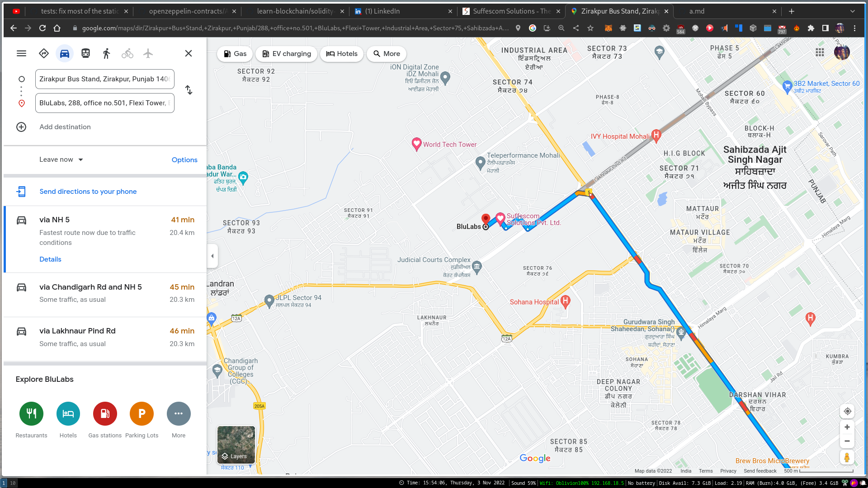Click the address bar URL
868x488 pixels.
click(x=295, y=28)
